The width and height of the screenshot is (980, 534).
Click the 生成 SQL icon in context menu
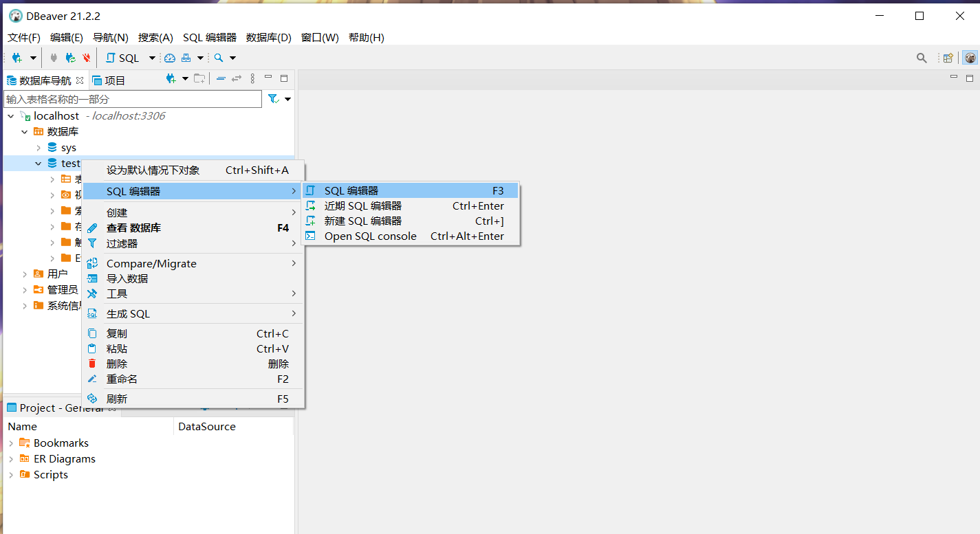[x=92, y=313]
